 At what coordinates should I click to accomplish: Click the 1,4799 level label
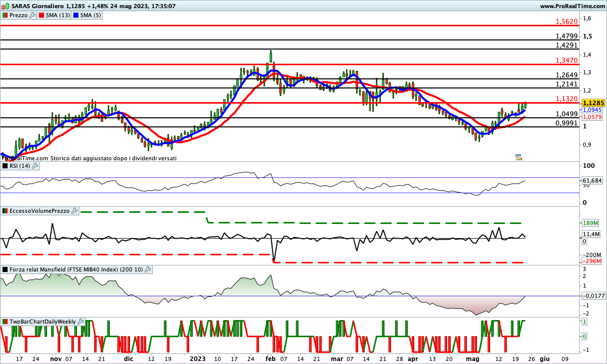point(567,36)
